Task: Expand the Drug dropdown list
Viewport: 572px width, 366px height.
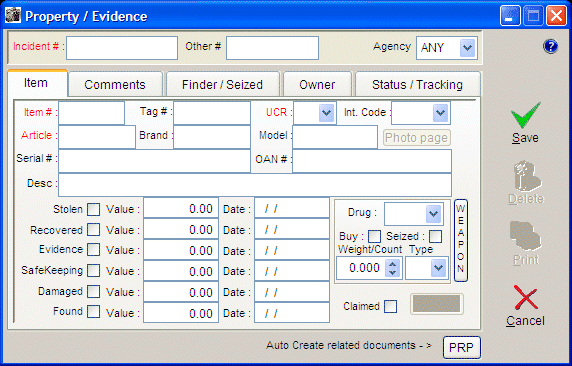Action: tap(433, 213)
